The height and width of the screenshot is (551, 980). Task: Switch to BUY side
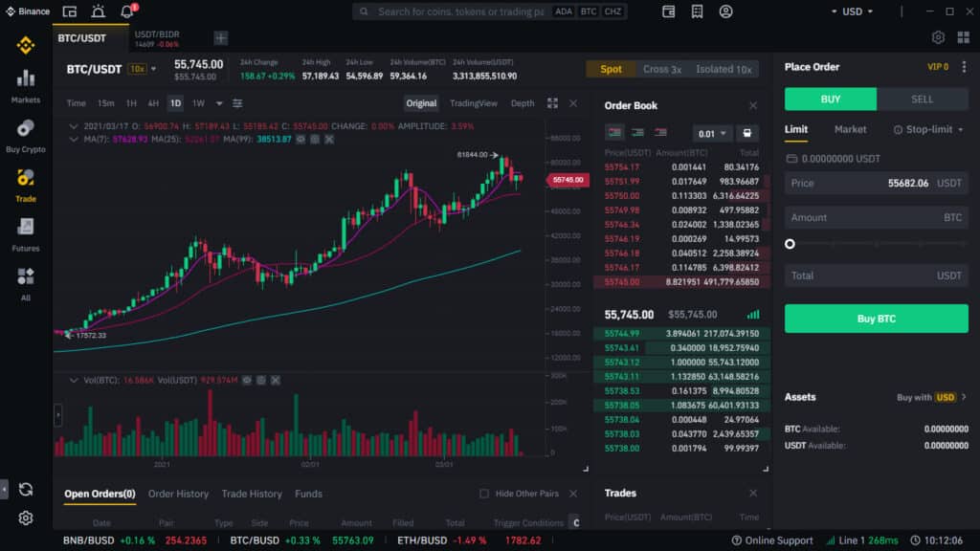click(831, 99)
